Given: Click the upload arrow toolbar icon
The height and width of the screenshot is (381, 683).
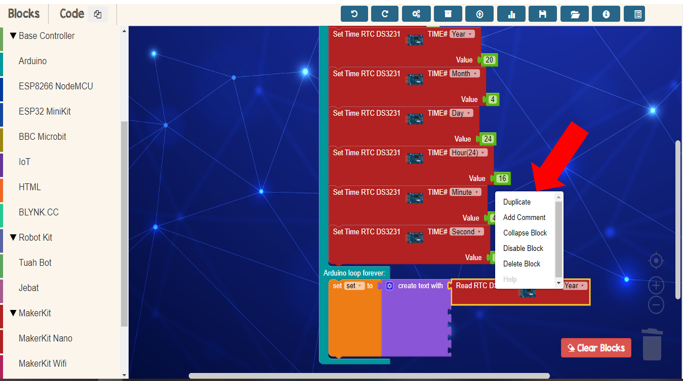Looking at the screenshot, I should pyautogui.click(x=479, y=14).
